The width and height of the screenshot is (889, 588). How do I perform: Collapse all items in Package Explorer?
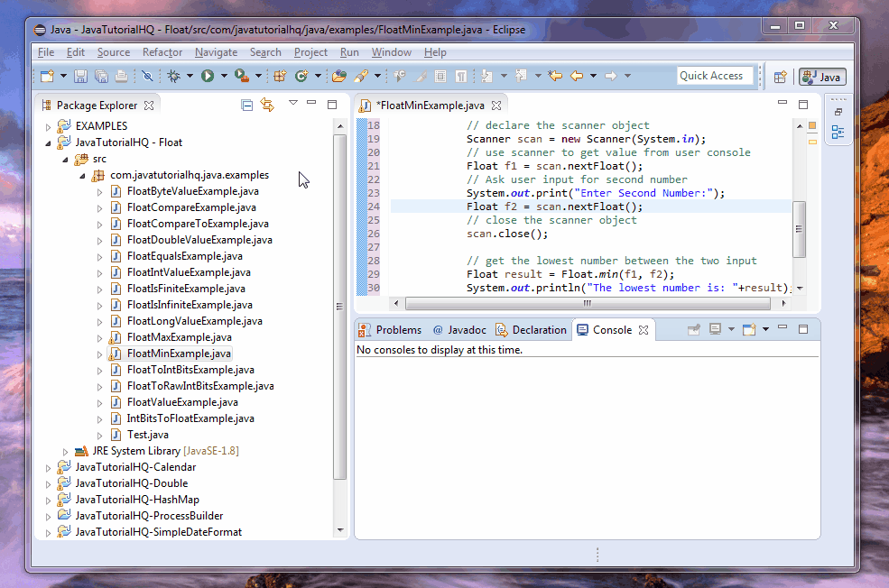246,105
